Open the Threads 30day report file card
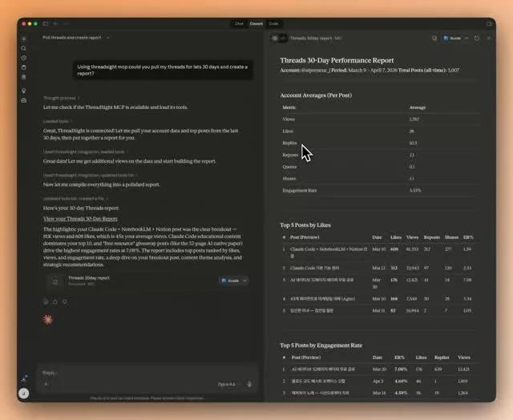513x420 pixels. click(x=147, y=281)
